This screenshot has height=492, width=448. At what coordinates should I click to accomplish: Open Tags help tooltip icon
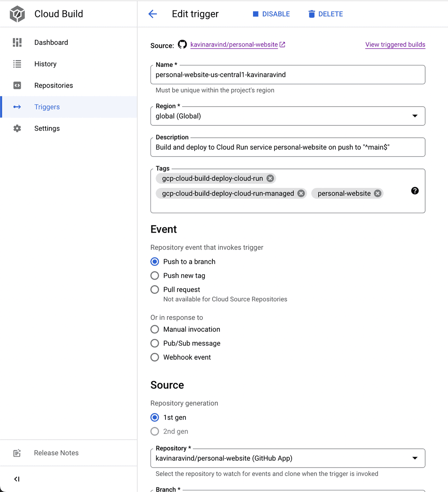415,191
